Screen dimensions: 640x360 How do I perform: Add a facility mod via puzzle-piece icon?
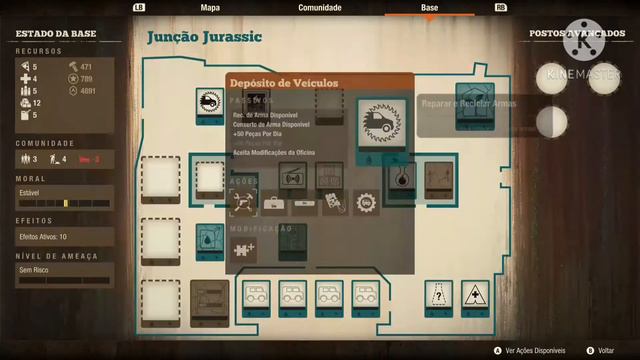tap(244, 249)
